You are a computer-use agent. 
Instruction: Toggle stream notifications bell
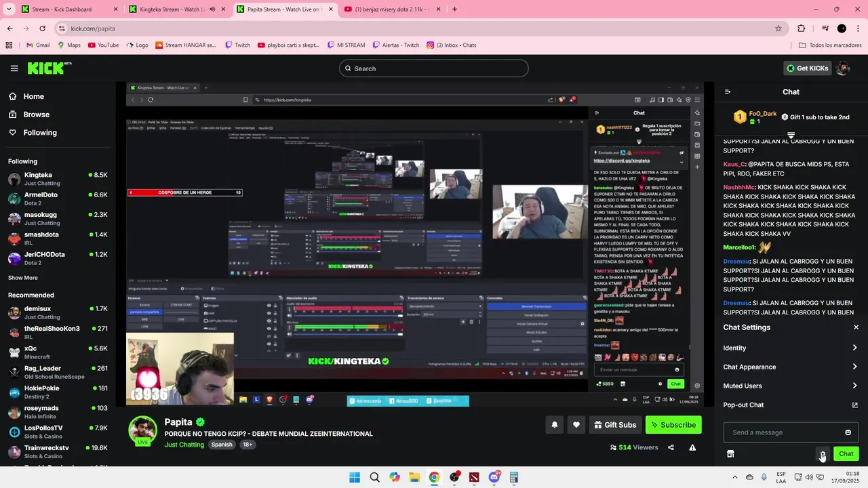pos(554,425)
